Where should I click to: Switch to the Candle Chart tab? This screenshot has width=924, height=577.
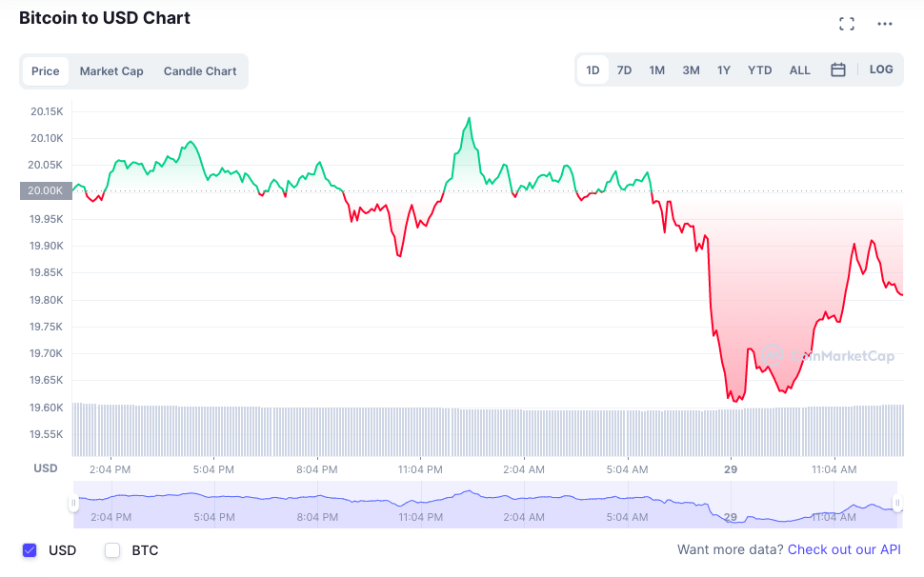200,71
